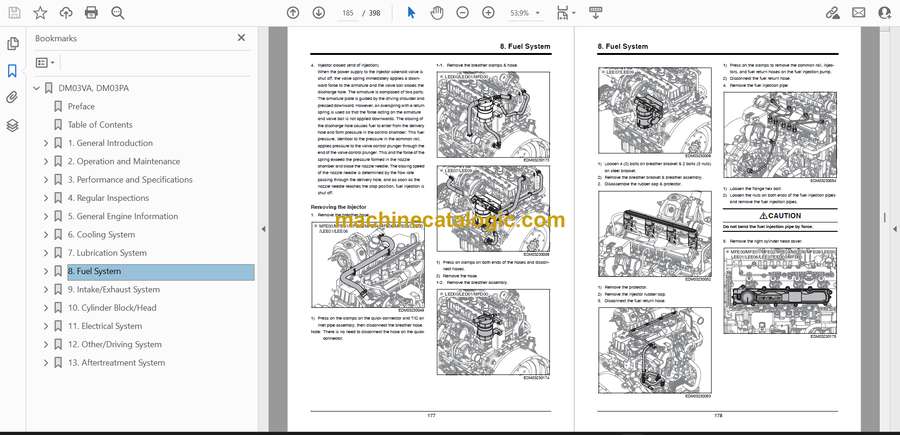Open the fit page options tool
The width and height of the screenshot is (900, 435).
point(566,13)
